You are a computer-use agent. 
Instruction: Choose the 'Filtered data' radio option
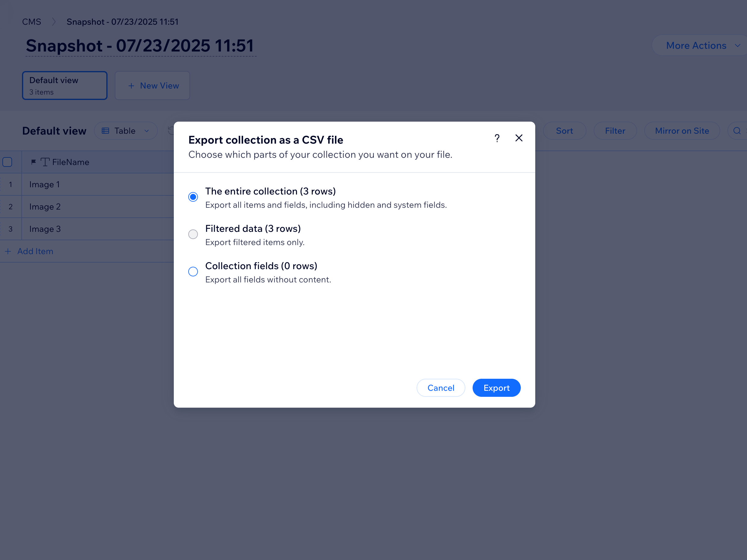coord(193,234)
